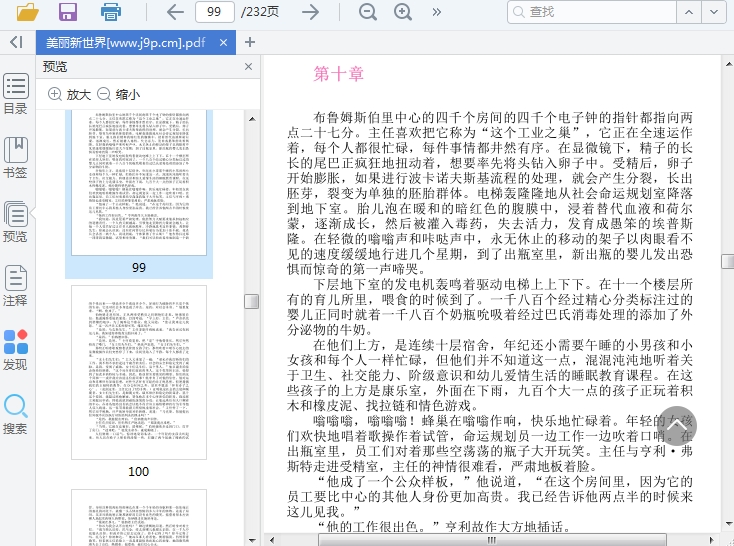The height and width of the screenshot is (546, 734).
Task: Open the 书签 bookmarks panel
Action: pyautogui.click(x=15, y=158)
